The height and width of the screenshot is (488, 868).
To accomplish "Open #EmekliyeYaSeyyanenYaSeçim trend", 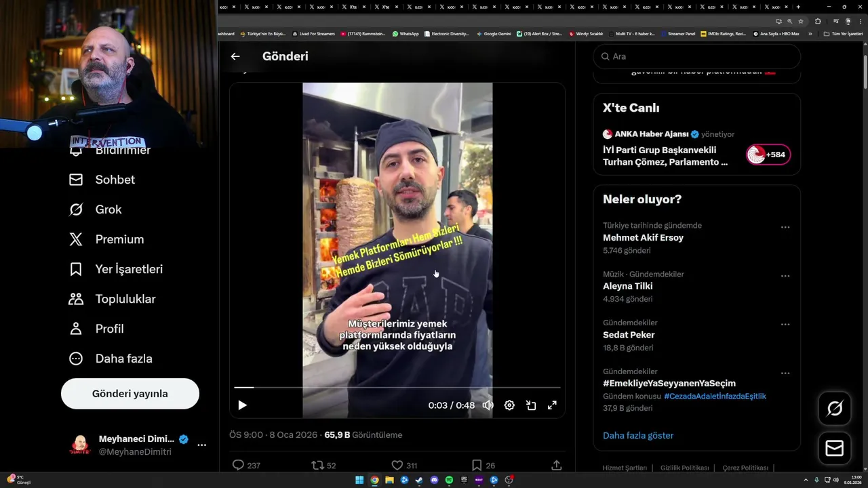I will click(x=669, y=384).
